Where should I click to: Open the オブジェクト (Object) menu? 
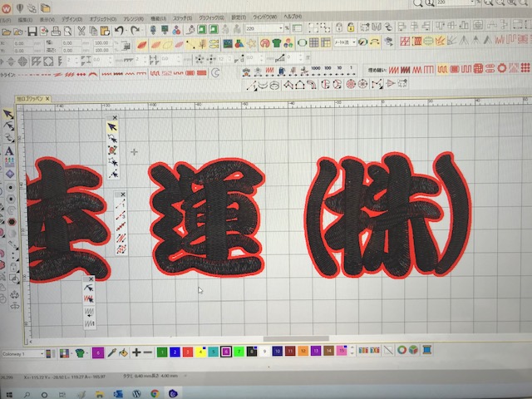coord(103,19)
